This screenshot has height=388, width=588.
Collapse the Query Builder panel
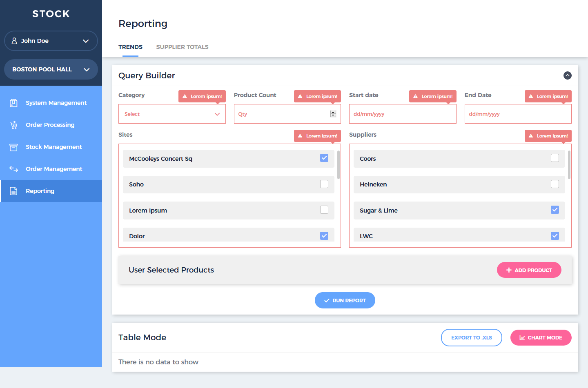click(x=567, y=75)
